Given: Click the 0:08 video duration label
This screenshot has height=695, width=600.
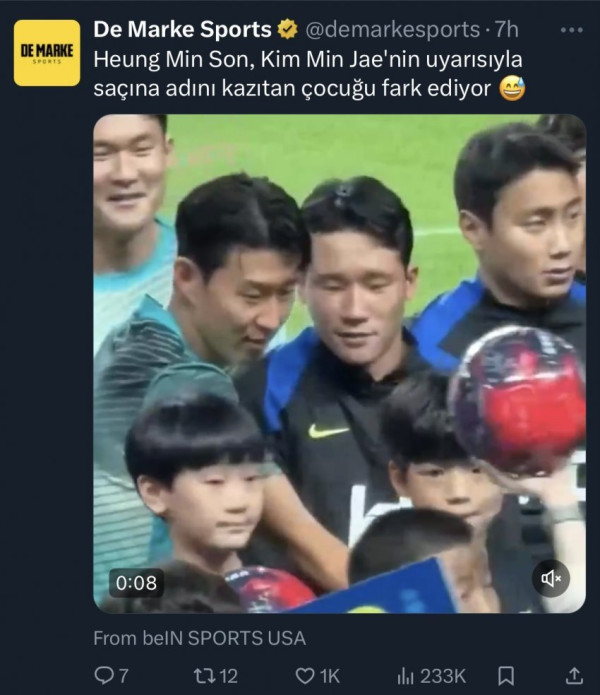Looking at the screenshot, I should click(x=136, y=583).
